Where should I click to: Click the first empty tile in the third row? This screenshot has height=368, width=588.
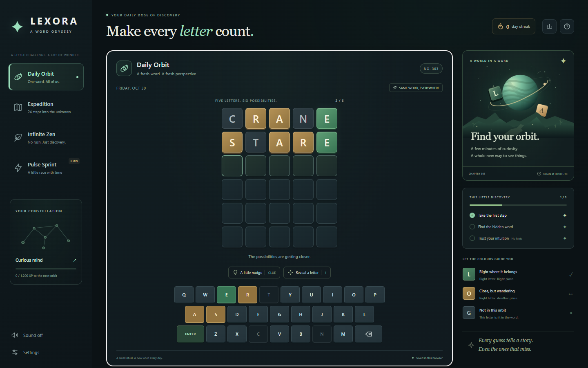(x=232, y=166)
